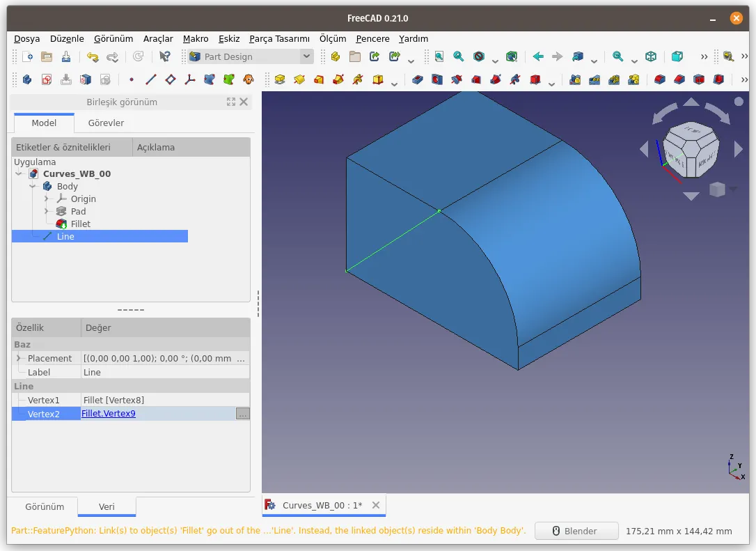Switch to the Görünüm property tab

[x=45, y=506]
